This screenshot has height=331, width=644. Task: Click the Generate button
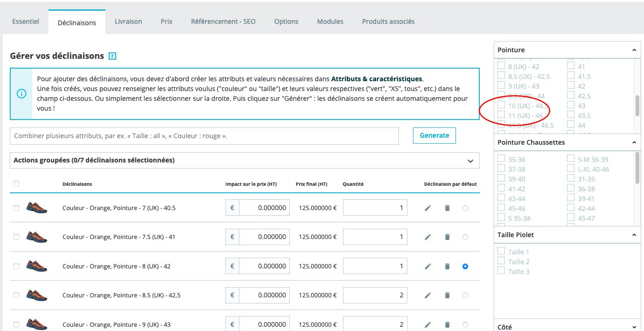coord(434,135)
